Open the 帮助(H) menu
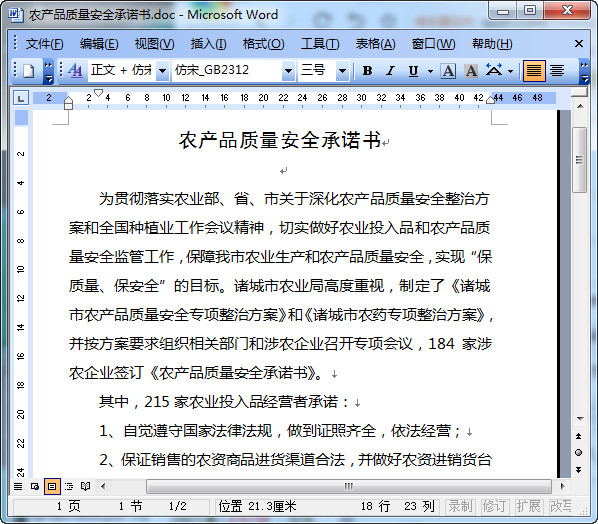 (x=492, y=44)
